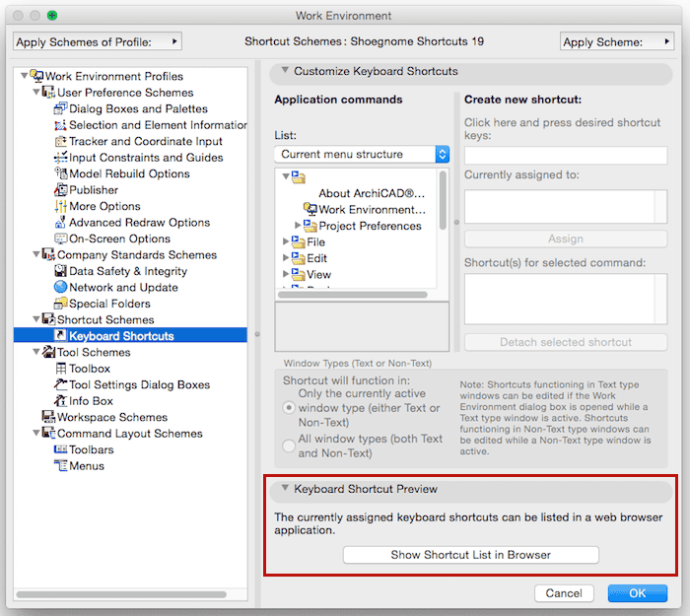Click the Toolbars icon in tree
Image resolution: width=690 pixels, height=616 pixels.
tap(60, 449)
